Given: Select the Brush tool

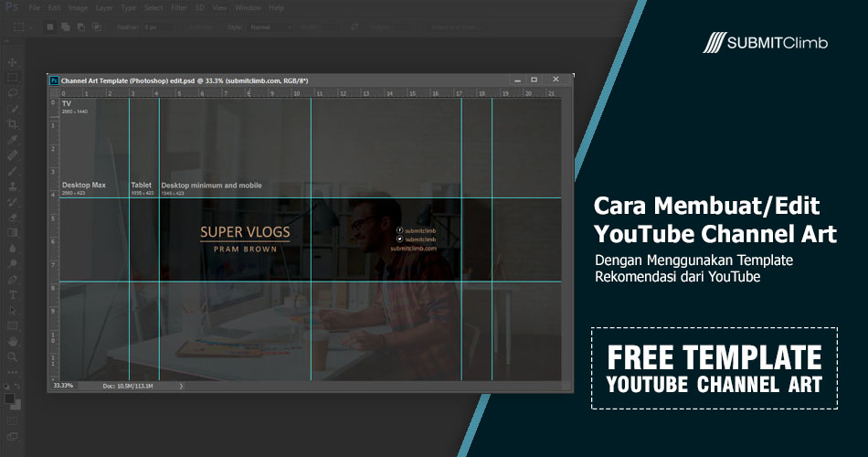Looking at the screenshot, I should [12, 171].
